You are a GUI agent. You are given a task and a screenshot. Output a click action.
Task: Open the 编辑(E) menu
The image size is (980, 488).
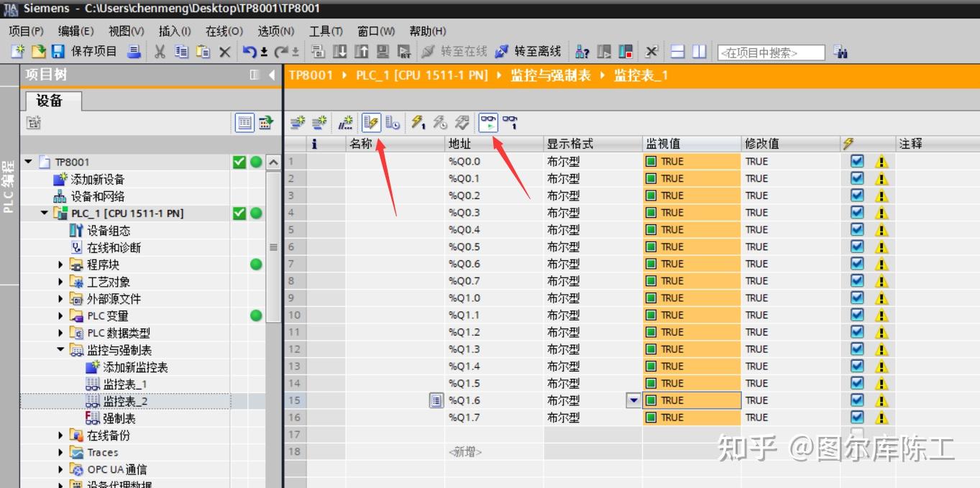click(75, 32)
